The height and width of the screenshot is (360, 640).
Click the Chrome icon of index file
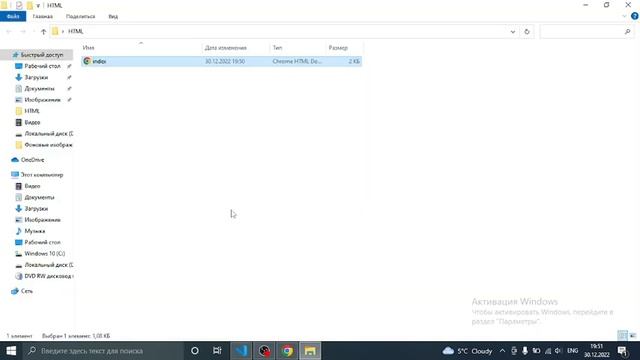(x=87, y=61)
